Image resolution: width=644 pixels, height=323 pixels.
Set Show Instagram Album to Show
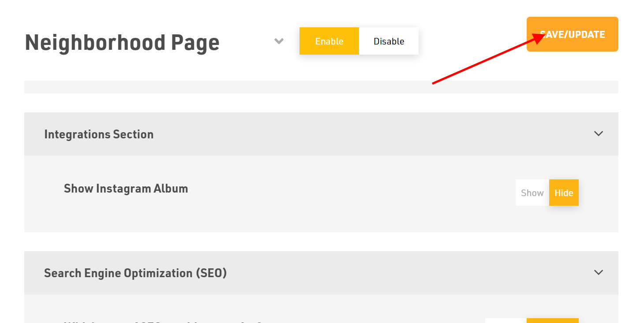click(532, 193)
